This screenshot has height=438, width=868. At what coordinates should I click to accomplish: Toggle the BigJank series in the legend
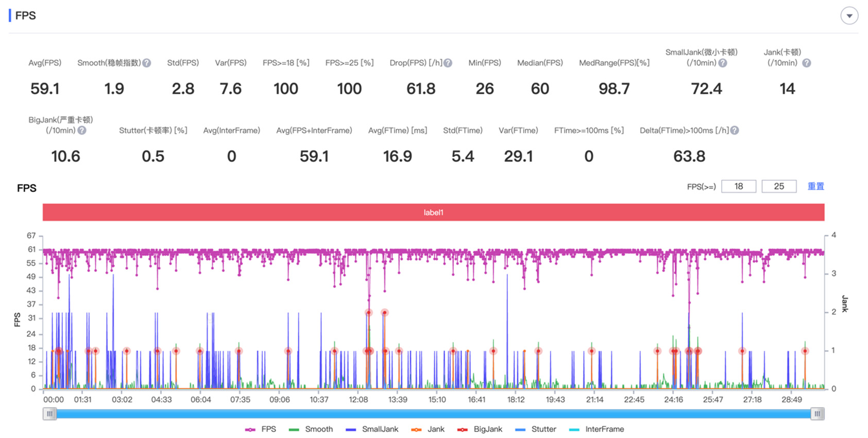pyautogui.click(x=480, y=429)
